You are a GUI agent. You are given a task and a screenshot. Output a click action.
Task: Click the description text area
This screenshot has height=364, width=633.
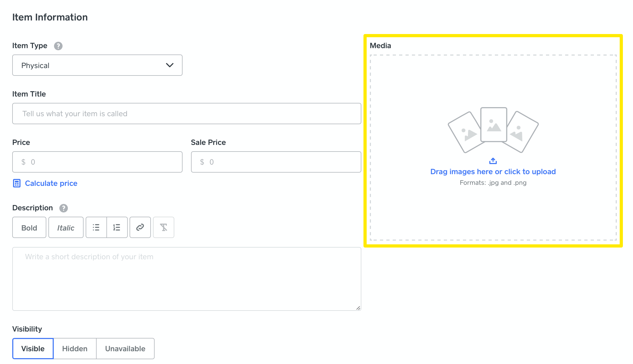pos(187,279)
